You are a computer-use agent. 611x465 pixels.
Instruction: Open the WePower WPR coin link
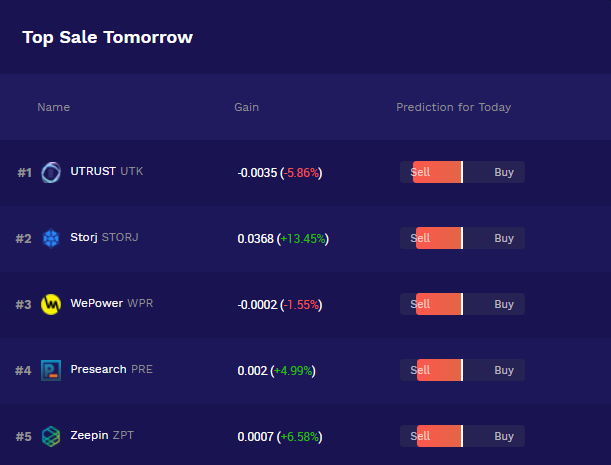tap(112, 303)
